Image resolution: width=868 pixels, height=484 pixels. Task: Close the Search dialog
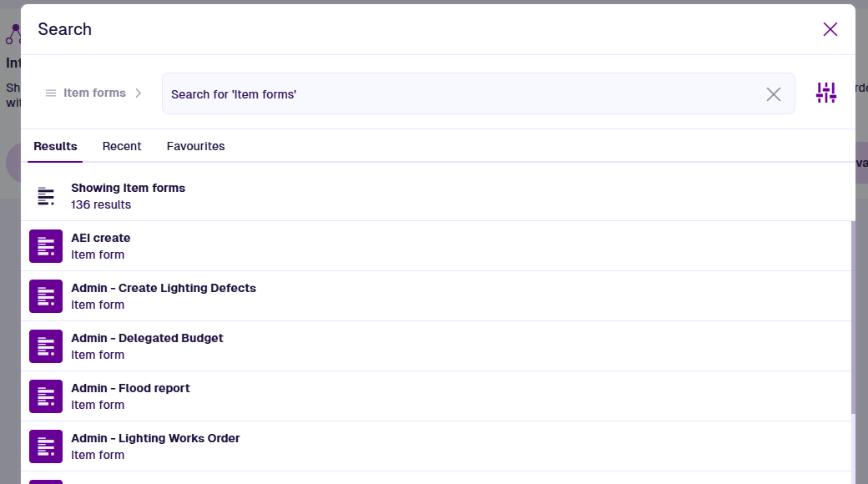(x=830, y=30)
